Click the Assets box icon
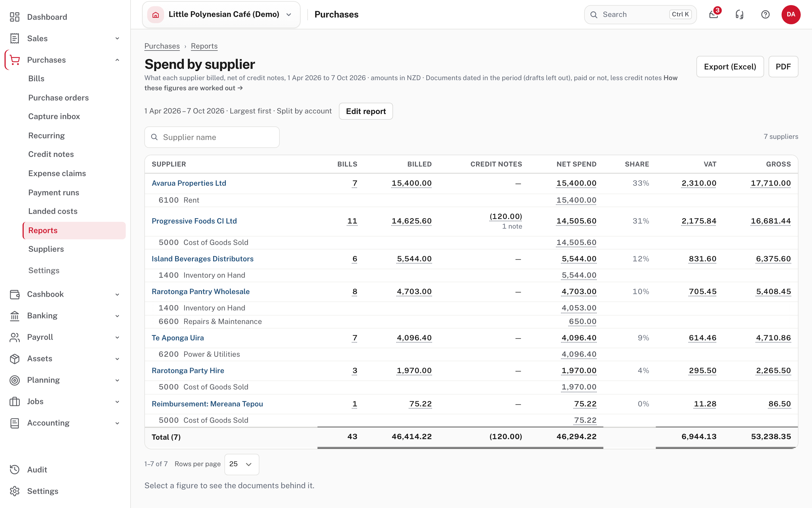 point(14,359)
